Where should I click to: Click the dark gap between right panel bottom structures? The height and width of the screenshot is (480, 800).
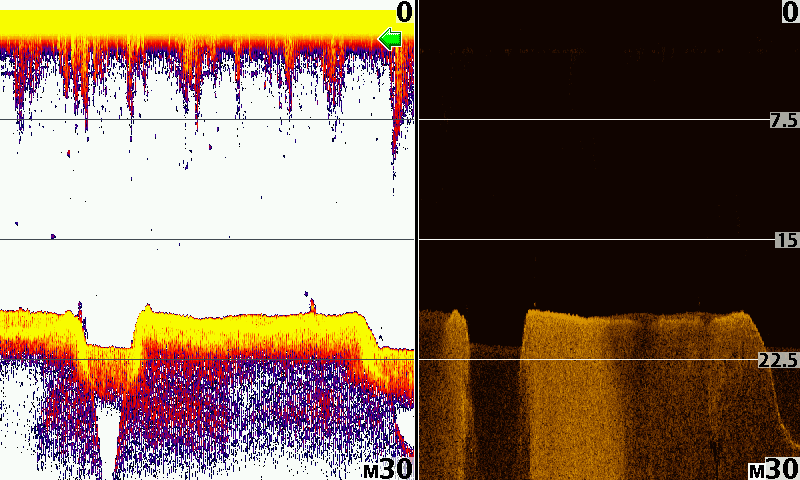click(495, 400)
